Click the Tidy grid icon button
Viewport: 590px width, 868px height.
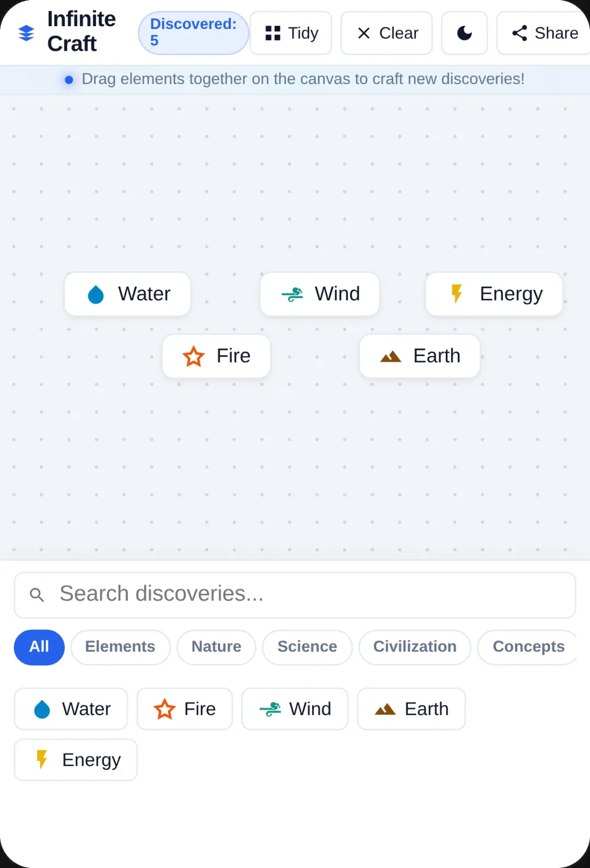click(291, 33)
